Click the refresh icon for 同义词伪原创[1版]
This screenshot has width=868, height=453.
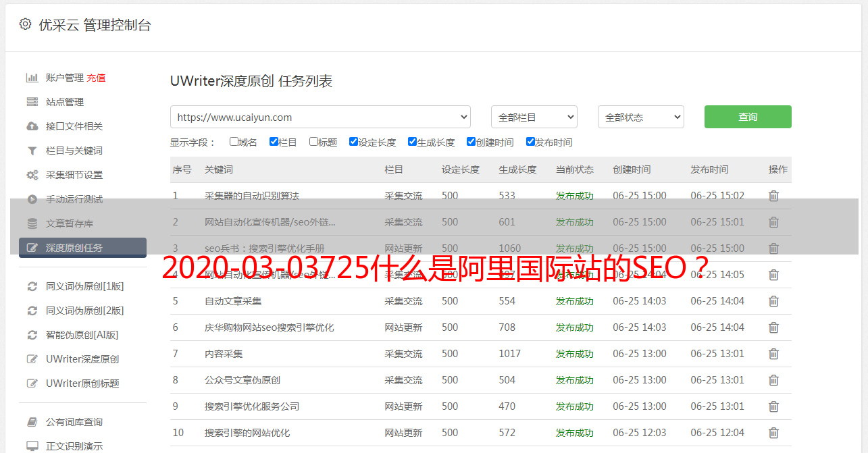pos(32,286)
